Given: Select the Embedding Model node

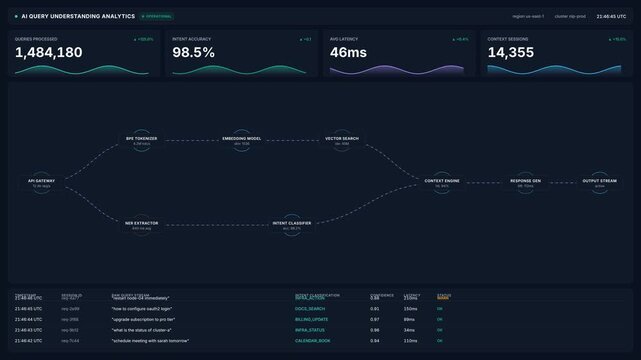Looking at the screenshot, I should click(x=242, y=141).
